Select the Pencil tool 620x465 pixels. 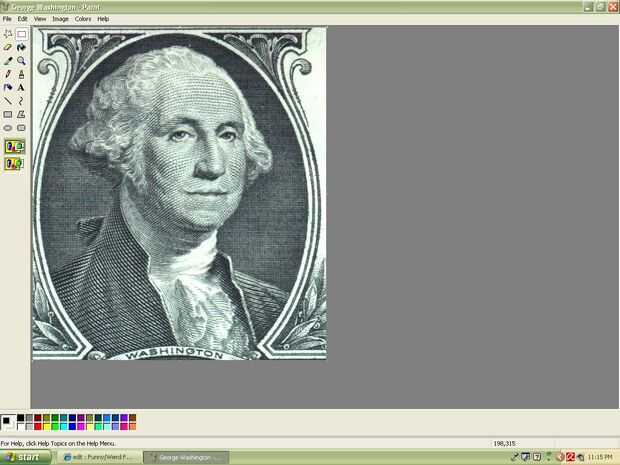pos(8,74)
